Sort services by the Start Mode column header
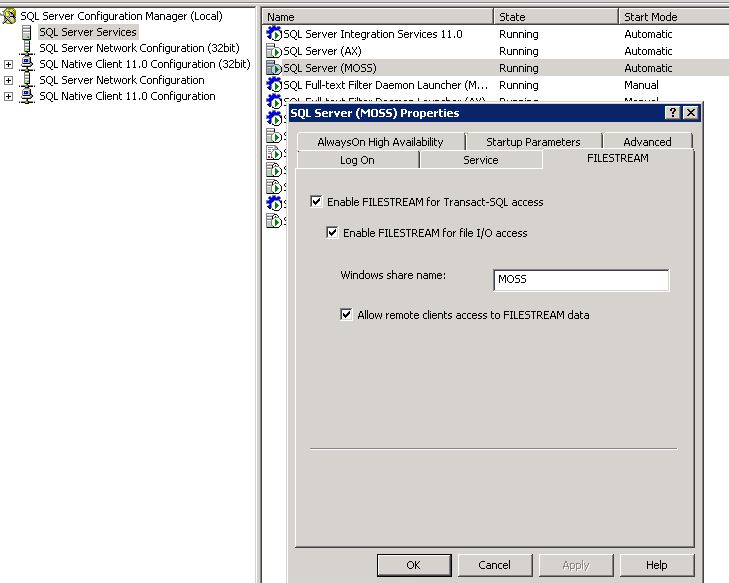Screen dimensions: 729x583 pos(674,17)
